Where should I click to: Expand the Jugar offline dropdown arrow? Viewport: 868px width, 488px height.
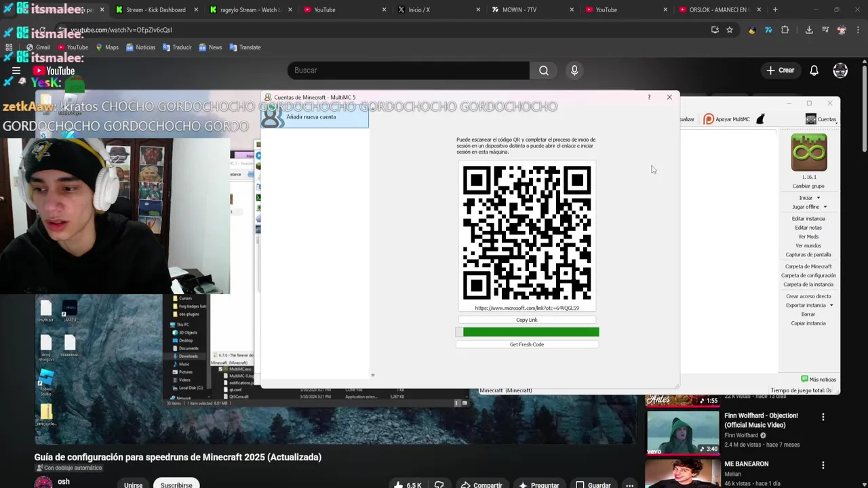825,207
